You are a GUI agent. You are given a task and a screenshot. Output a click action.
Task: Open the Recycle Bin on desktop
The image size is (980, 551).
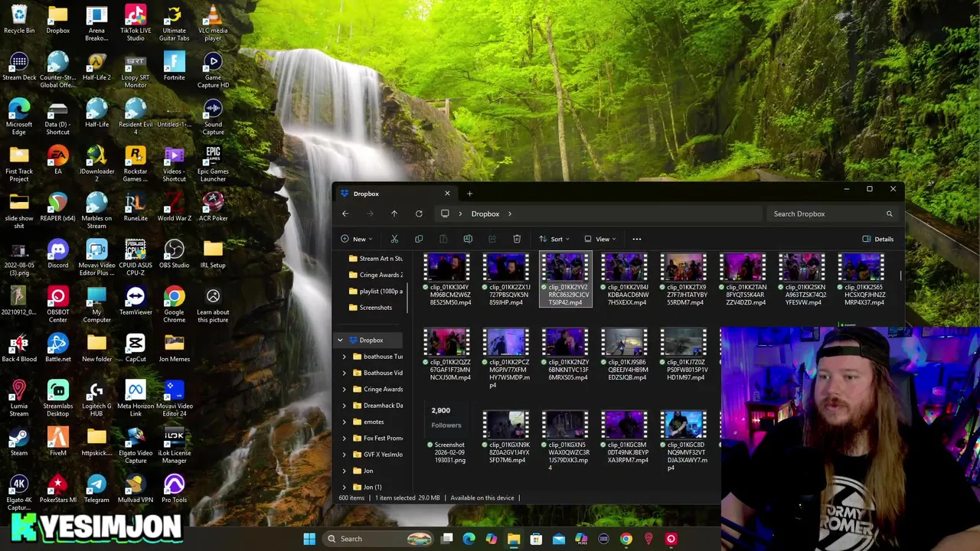point(19,19)
